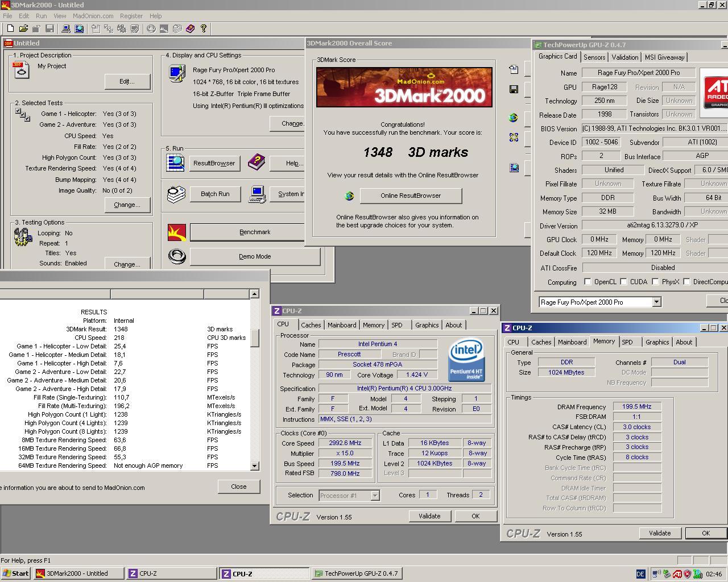
Task: Click the New project toolbar icon
Action: point(10,28)
